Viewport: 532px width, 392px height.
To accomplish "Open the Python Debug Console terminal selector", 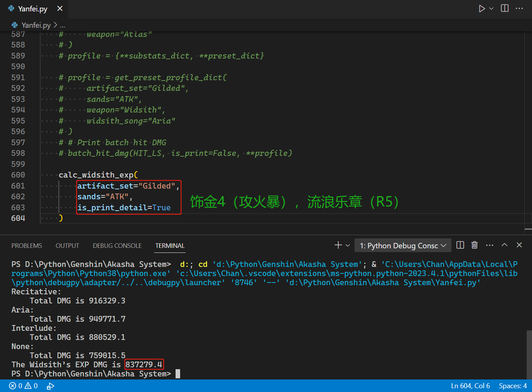I will (x=403, y=246).
